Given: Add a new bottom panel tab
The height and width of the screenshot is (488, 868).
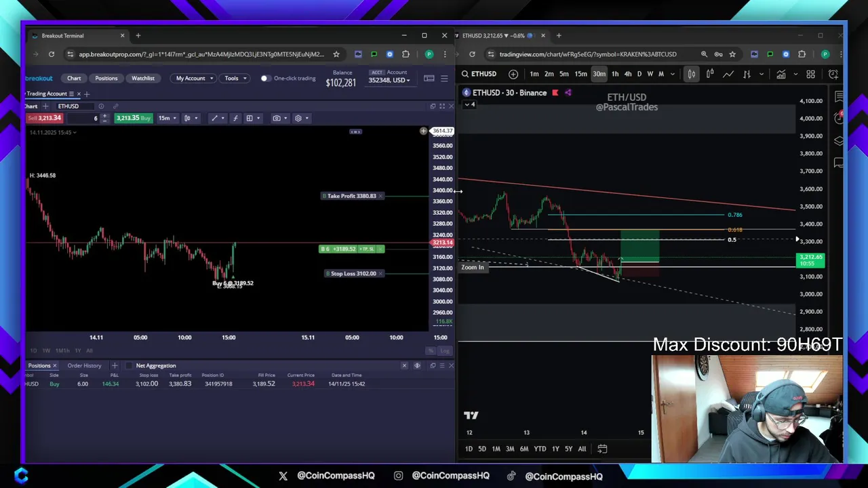Looking at the screenshot, I should click(115, 366).
